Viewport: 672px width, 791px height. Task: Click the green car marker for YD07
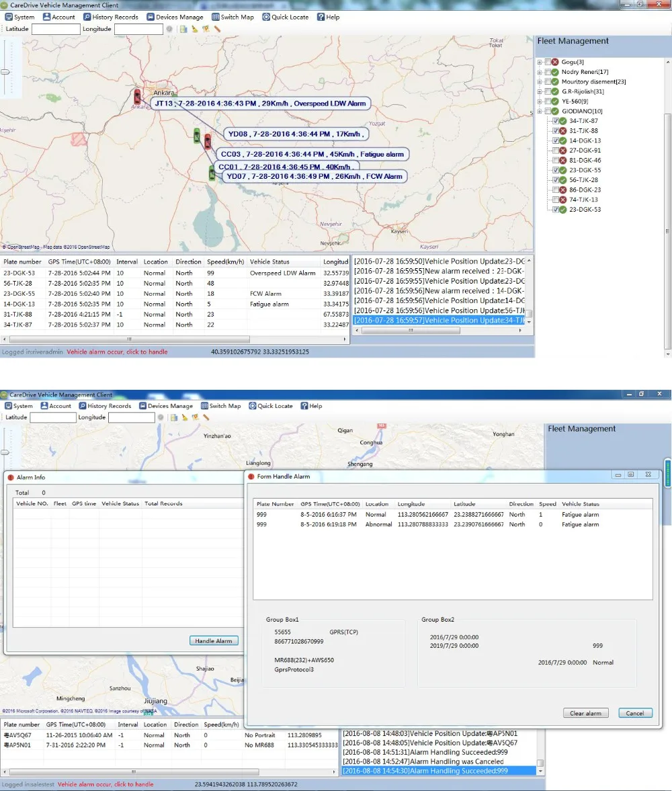coord(212,173)
